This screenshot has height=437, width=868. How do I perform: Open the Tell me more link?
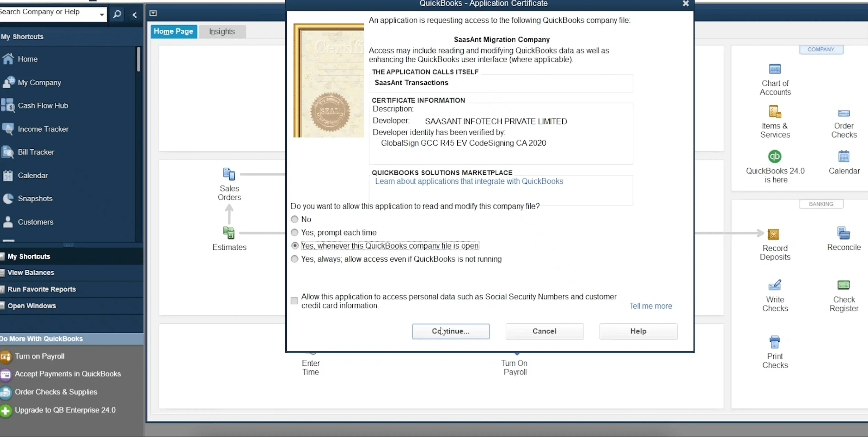tap(650, 306)
